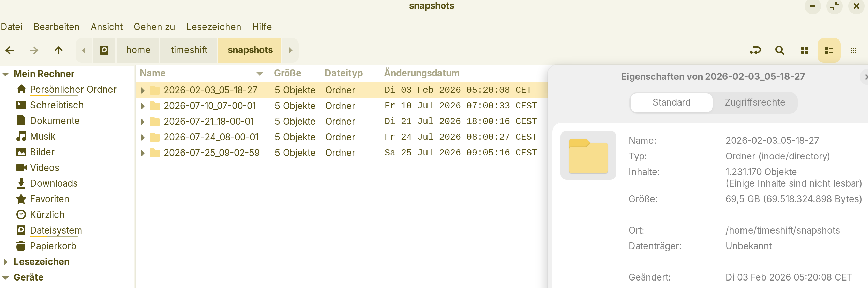
Task: Click the Schreibtisch sidebar icon
Action: point(21,105)
